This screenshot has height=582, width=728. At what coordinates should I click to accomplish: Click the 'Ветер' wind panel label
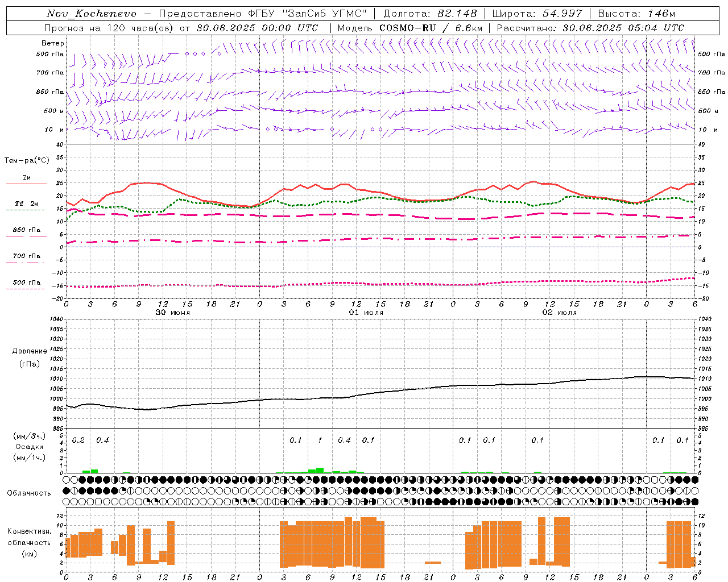(x=53, y=43)
